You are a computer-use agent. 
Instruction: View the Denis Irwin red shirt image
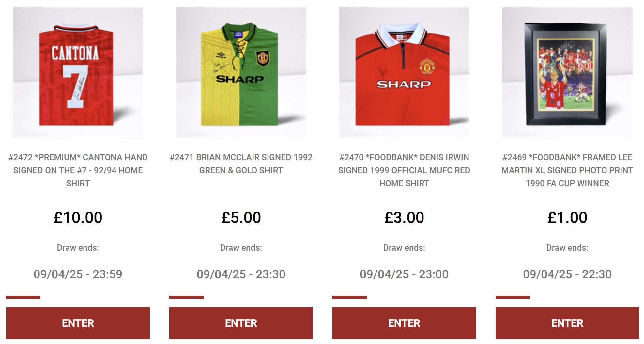404,72
